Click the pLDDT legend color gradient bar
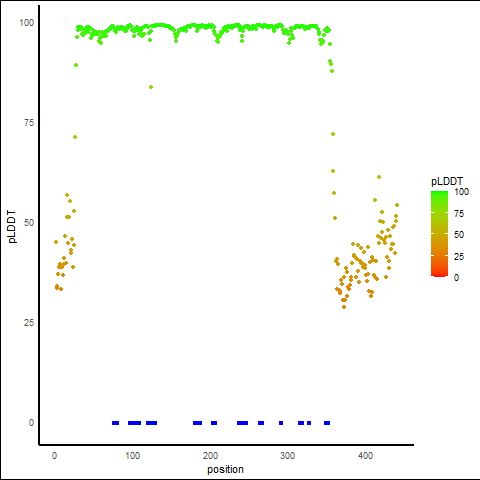Image resolution: width=480 pixels, height=480 pixels. (x=439, y=234)
